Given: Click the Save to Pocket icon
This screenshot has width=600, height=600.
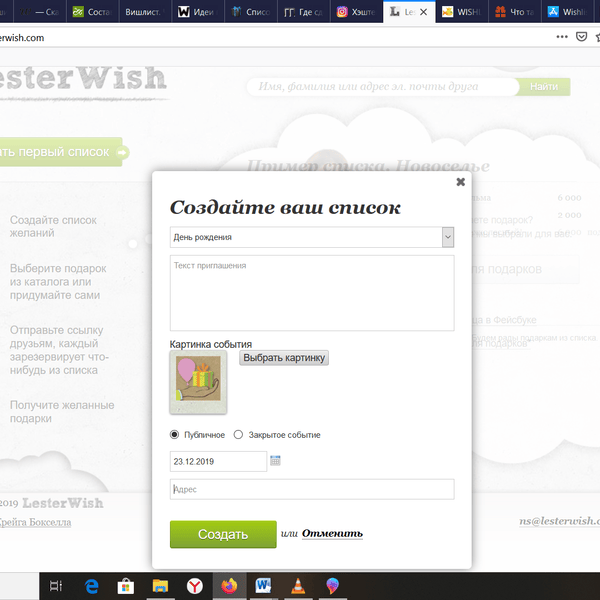Looking at the screenshot, I should click(x=581, y=37).
